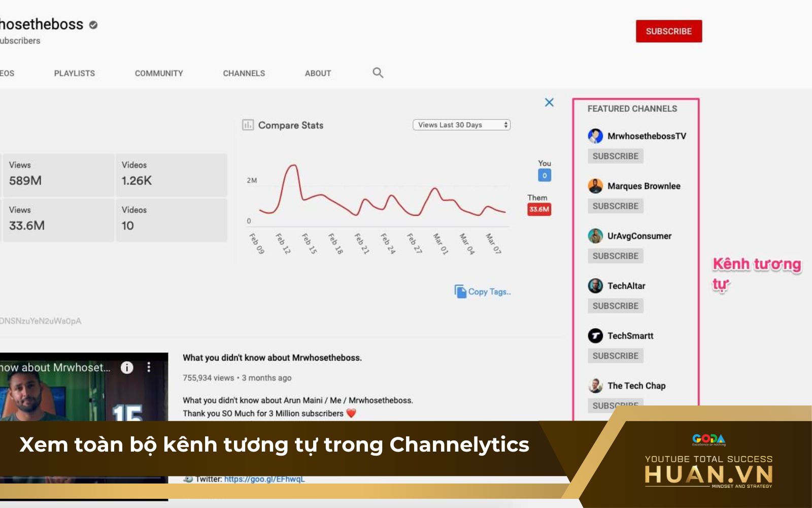The image size is (812, 508).
Task: Click the Videos 10 stat card
Action: pos(172,219)
